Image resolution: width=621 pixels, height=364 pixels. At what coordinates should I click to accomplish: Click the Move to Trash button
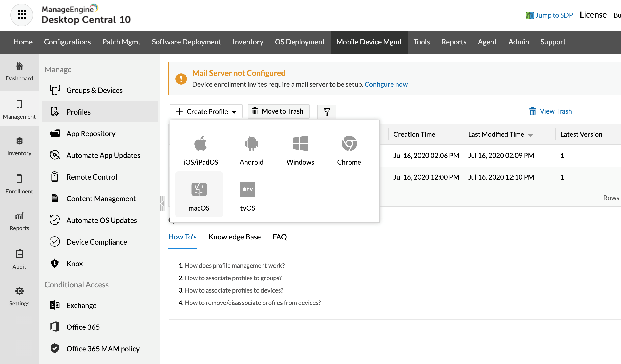point(278,111)
